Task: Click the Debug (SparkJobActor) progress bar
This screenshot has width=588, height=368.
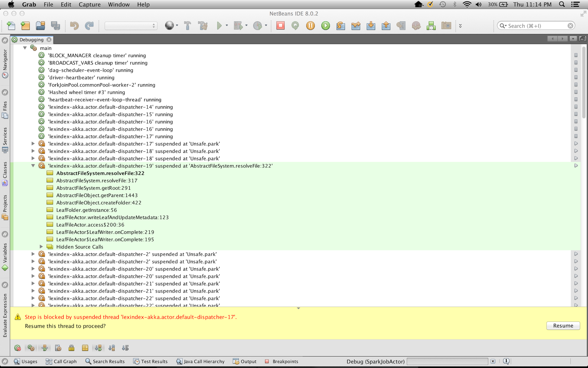Action: (447, 361)
